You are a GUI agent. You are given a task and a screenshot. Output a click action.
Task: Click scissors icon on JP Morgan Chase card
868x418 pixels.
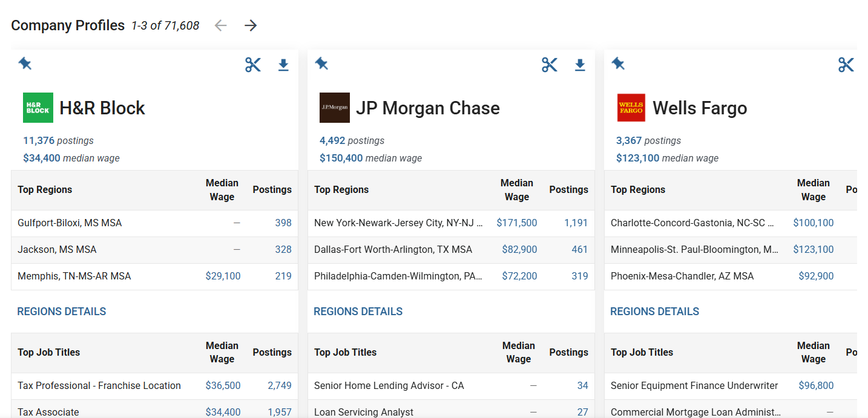point(550,65)
